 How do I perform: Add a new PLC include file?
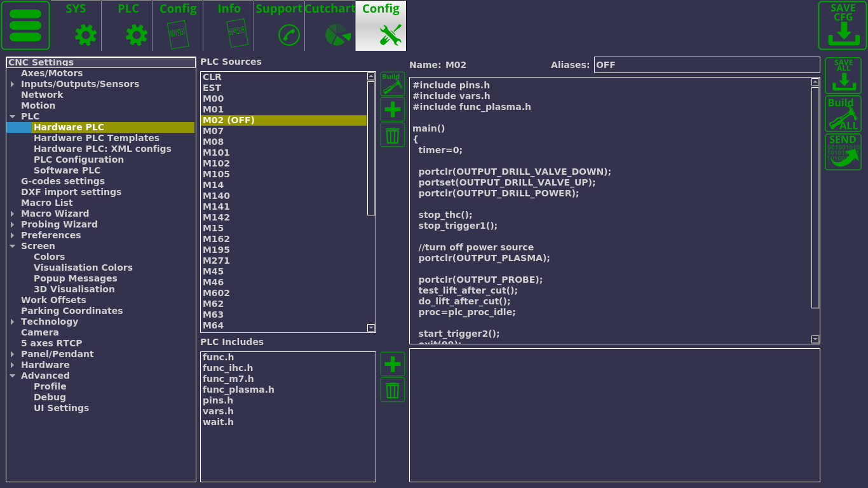[x=392, y=364]
